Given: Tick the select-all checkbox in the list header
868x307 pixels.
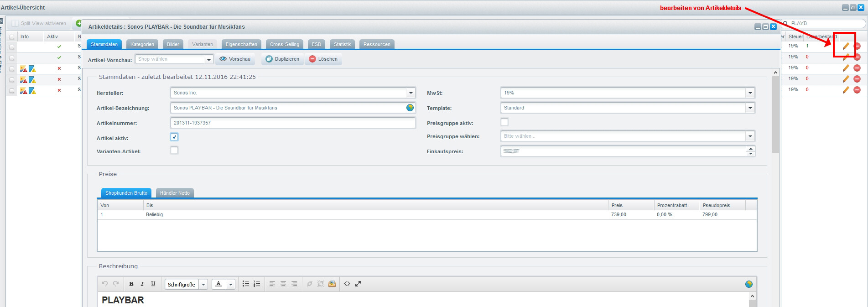Looking at the screenshot, I should [x=12, y=36].
